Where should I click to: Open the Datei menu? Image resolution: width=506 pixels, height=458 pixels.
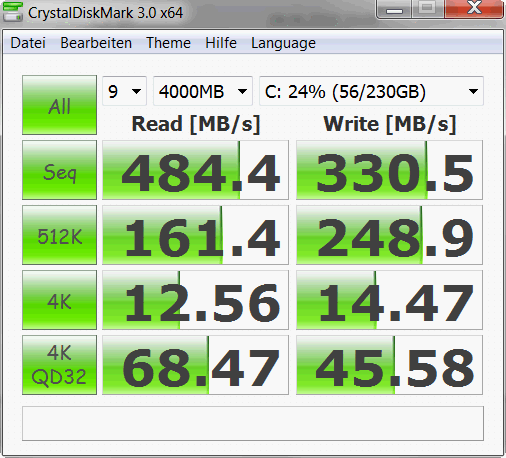pyautogui.click(x=28, y=43)
